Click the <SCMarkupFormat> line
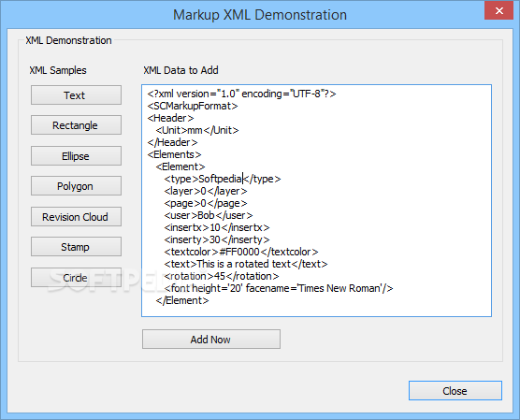Screen dimensions: 520x420 click(193, 106)
